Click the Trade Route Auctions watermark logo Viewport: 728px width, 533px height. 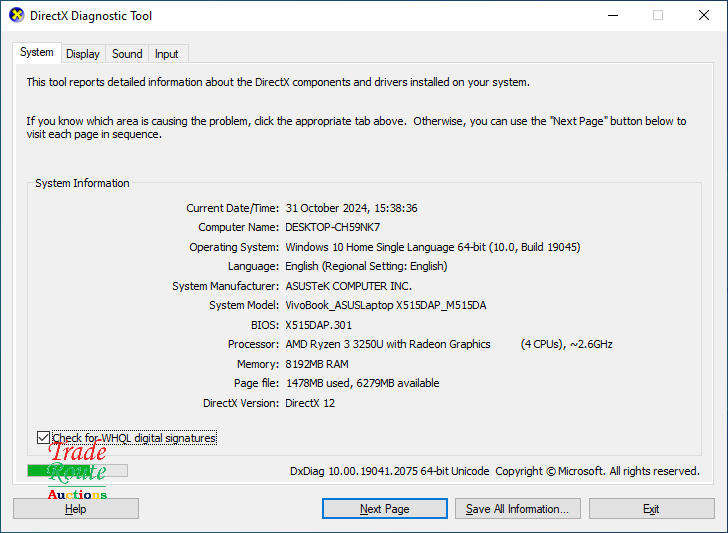77,473
